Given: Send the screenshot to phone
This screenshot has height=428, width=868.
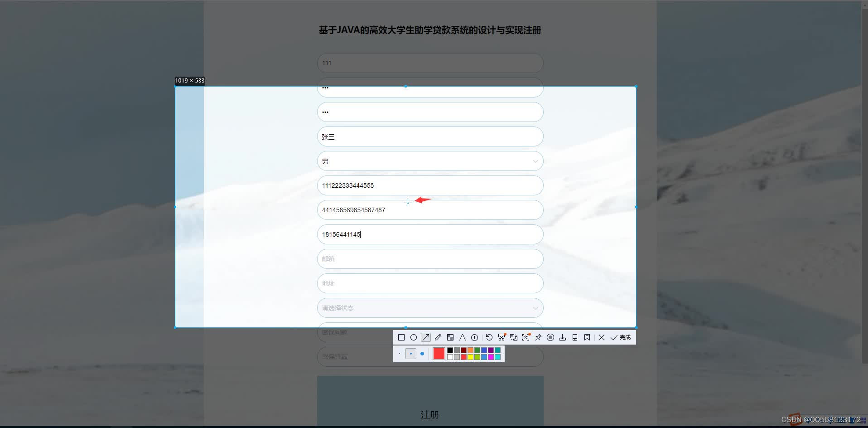Looking at the screenshot, I should point(575,337).
